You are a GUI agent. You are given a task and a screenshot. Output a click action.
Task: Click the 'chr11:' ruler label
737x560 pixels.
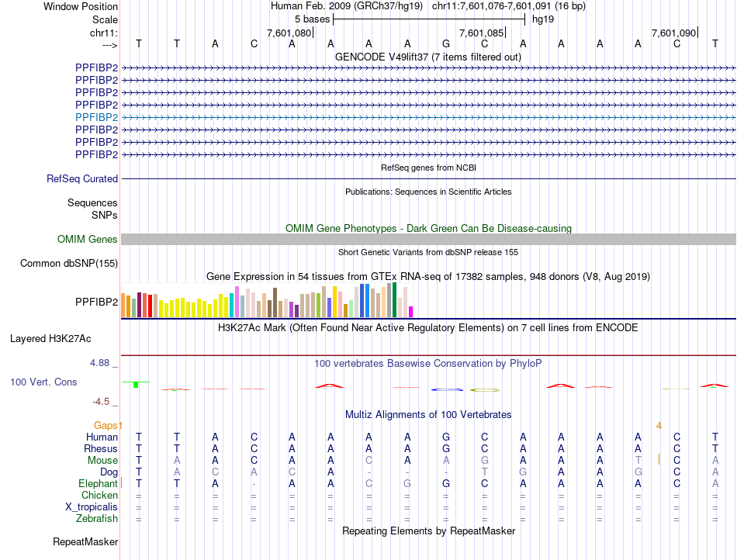click(x=104, y=33)
